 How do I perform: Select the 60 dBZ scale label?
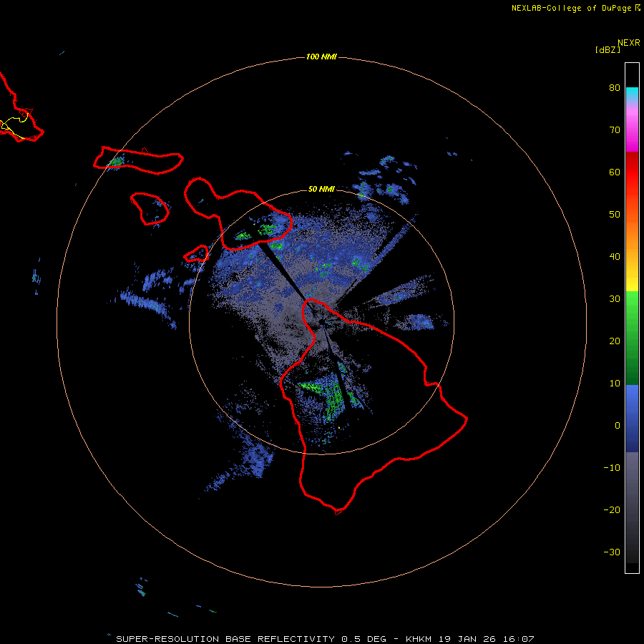[615, 172]
